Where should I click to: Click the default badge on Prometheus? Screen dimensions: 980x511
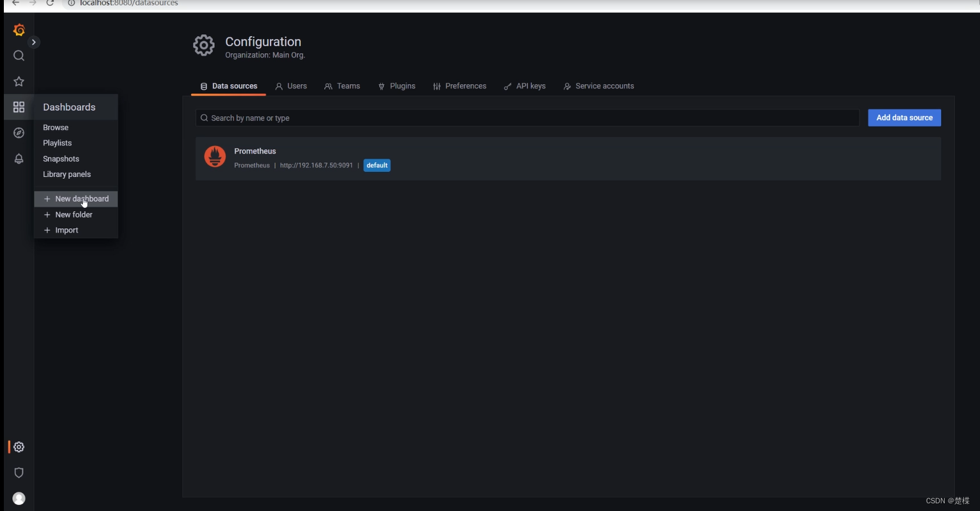coord(377,165)
